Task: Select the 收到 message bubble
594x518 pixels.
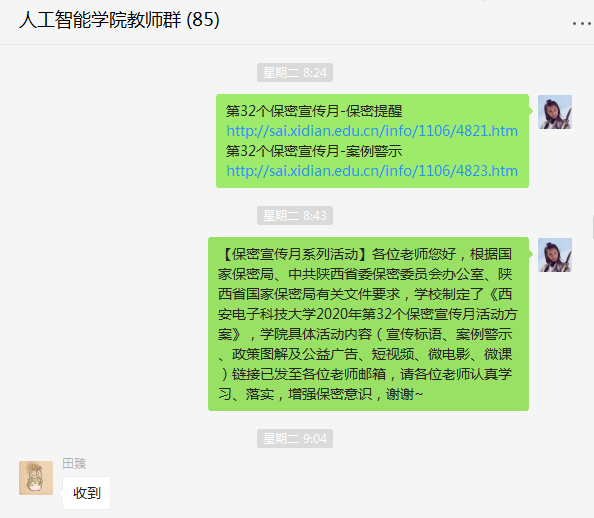Action: tap(87, 493)
